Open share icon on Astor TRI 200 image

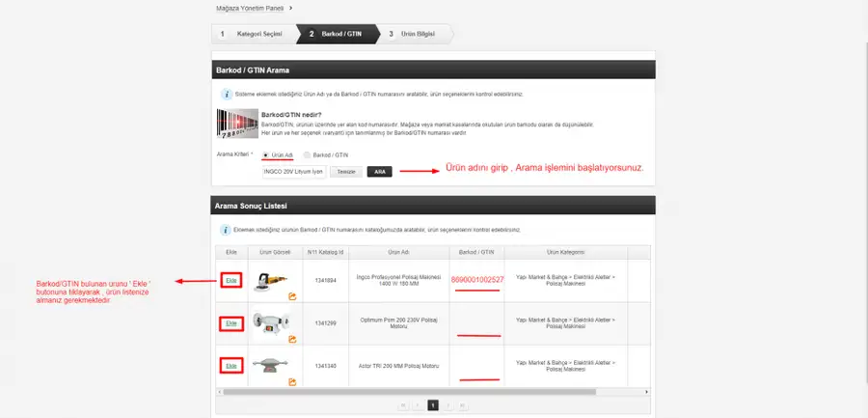tap(292, 382)
